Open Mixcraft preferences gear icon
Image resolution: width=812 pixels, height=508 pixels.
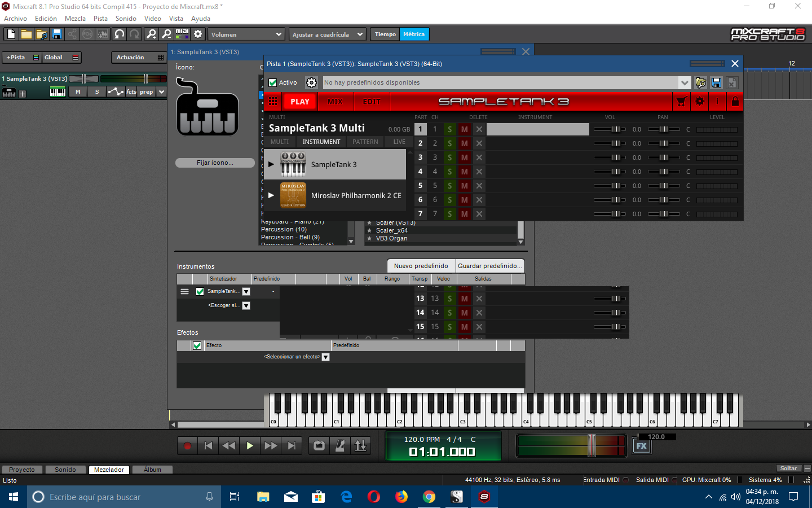pyautogui.click(x=198, y=34)
